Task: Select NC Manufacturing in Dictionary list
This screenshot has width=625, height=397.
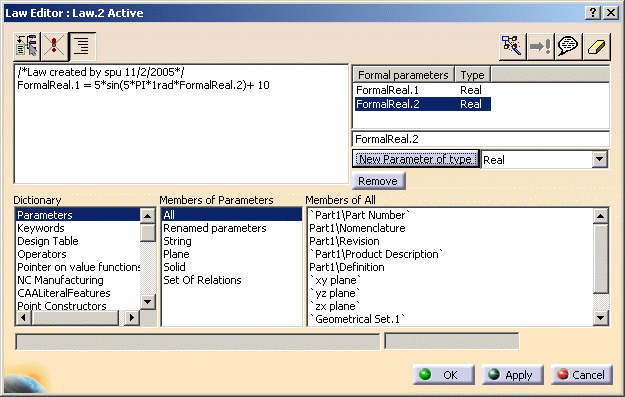Action: pyautogui.click(x=78, y=280)
